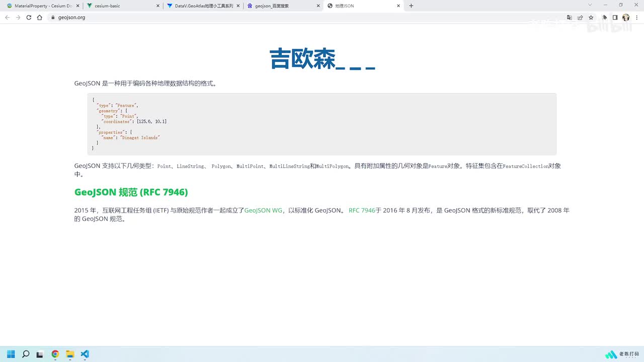This screenshot has width=644, height=362.
Task: Open the Windows Start menu
Action: (11, 354)
